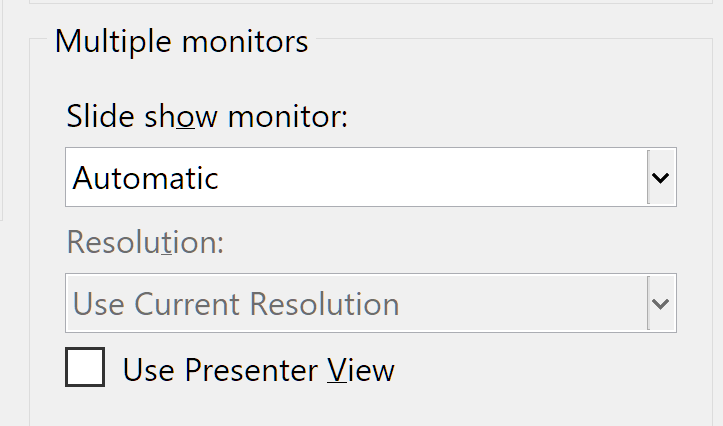Image resolution: width=723 pixels, height=426 pixels.
Task: Click the Use Current Resolution combo box
Action: [371, 303]
